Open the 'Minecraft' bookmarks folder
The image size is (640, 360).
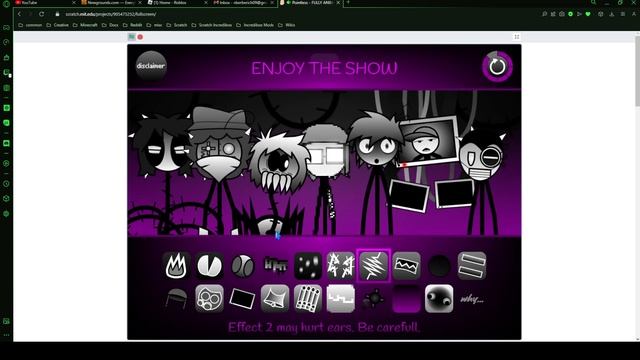(85, 25)
